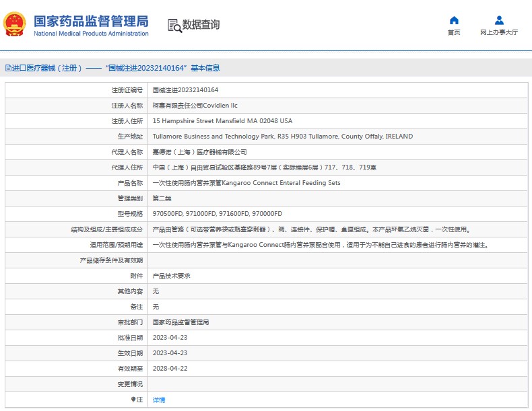This screenshot has height=411, width=532.
Task: Click the Kangaroo Connect Enteral Feeding Sets name
Action: 246,183
